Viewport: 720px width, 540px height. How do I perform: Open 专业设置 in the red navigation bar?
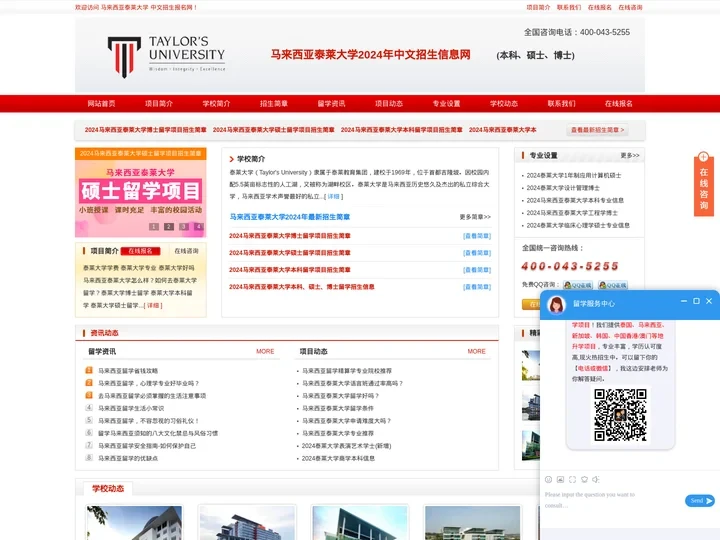[x=446, y=104]
